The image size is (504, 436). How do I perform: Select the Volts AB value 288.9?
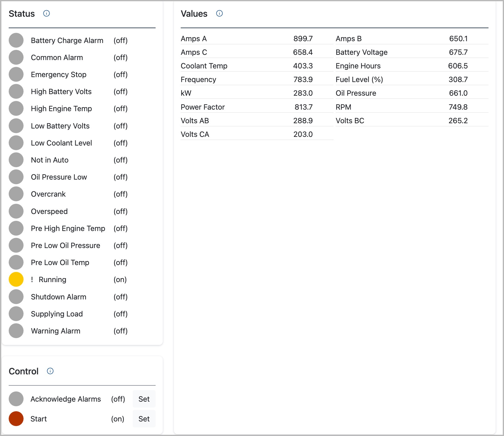(303, 120)
